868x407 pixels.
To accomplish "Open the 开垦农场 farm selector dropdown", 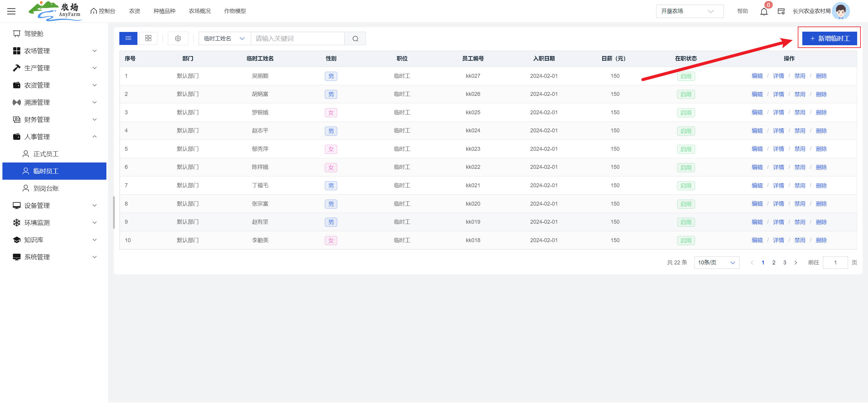I will [x=689, y=11].
